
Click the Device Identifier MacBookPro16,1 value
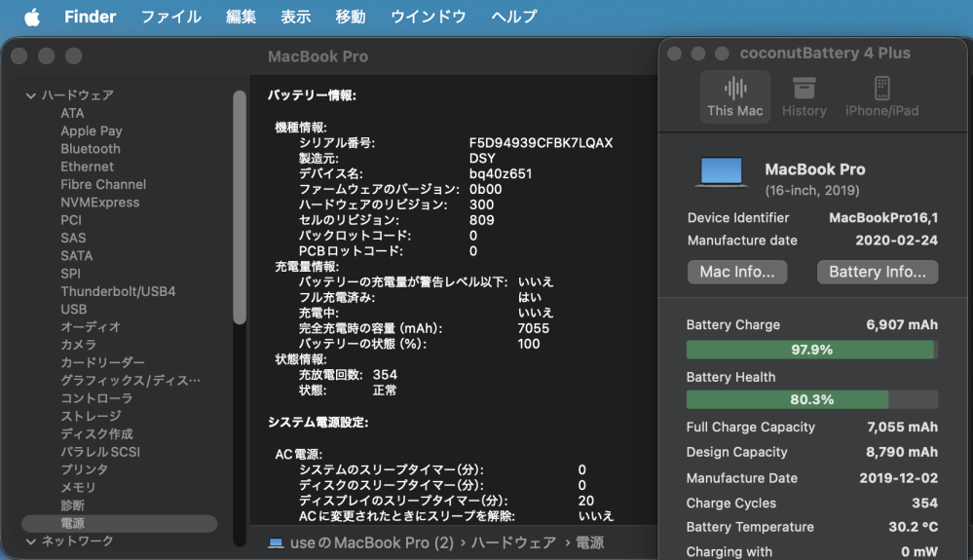[883, 218]
